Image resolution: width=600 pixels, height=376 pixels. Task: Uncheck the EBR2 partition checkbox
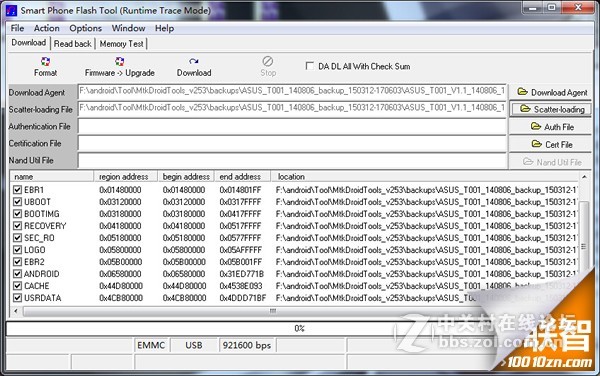click(17, 262)
